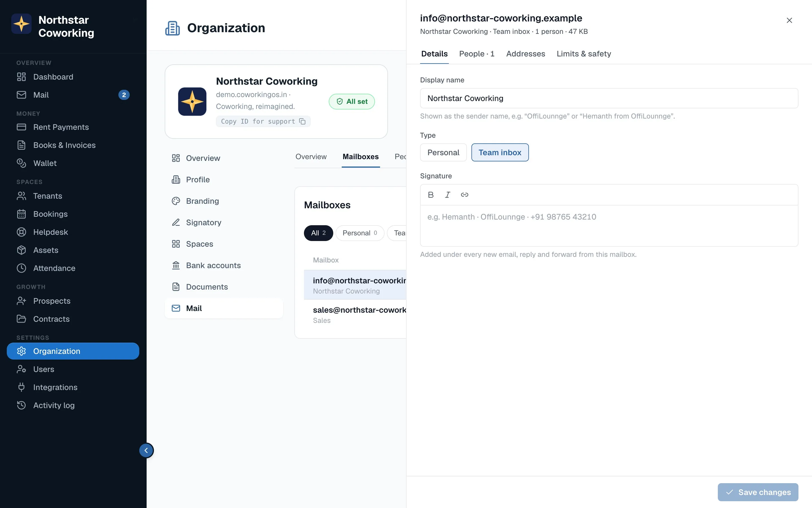Go to Assets
The height and width of the screenshot is (508, 812).
[x=73, y=250]
